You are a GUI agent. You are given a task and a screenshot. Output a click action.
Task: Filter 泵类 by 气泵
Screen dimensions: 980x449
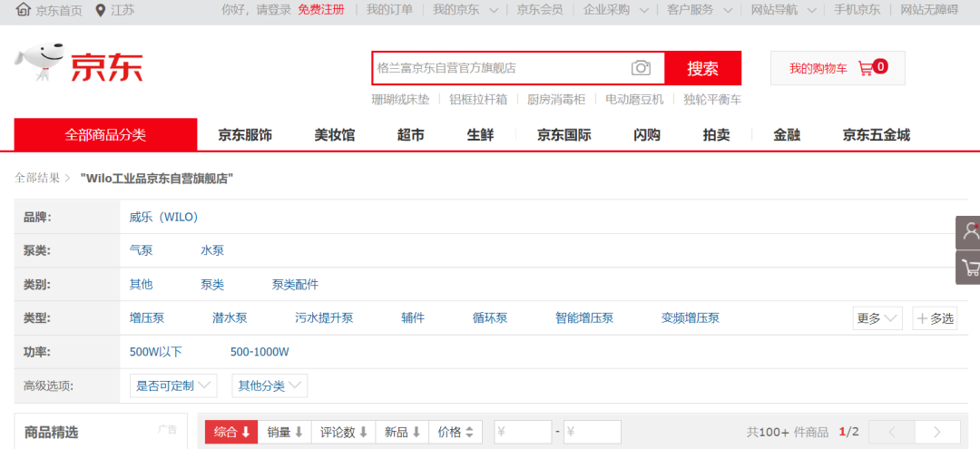coord(141,251)
